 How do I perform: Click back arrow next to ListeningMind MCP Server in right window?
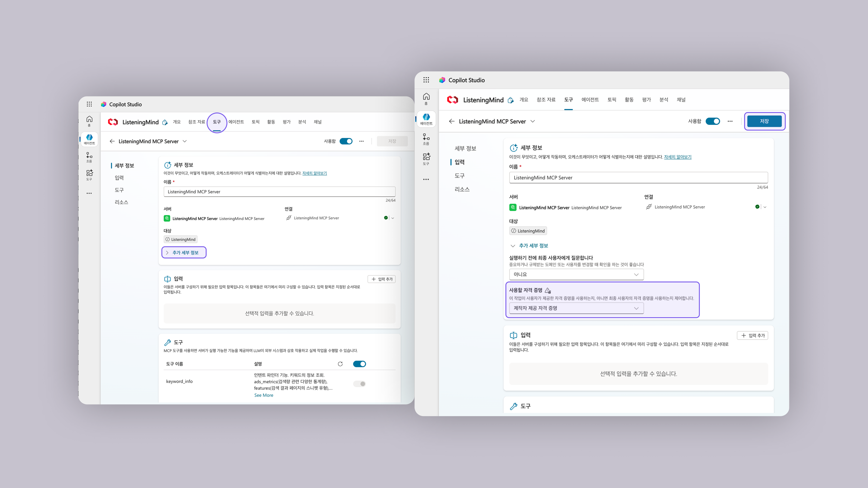click(452, 121)
